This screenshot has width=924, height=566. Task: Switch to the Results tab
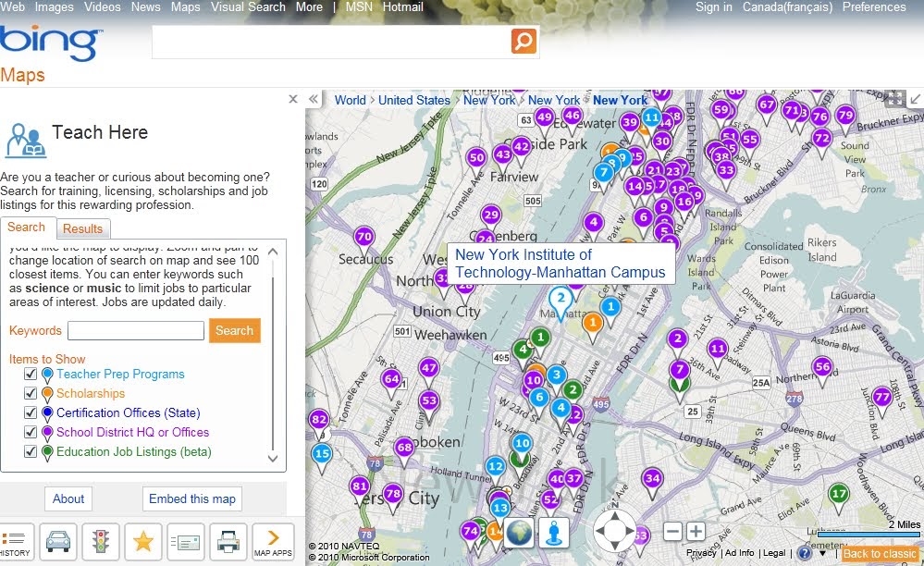82,228
